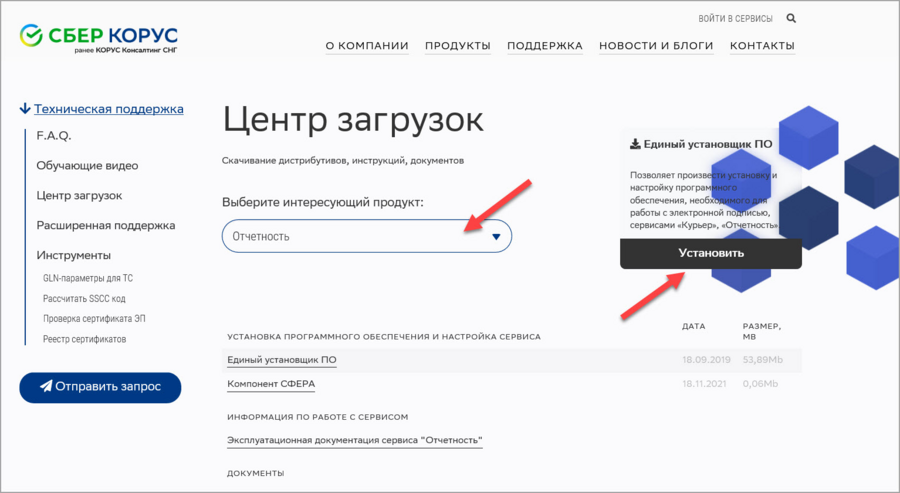Open the Контакты menu

click(762, 45)
